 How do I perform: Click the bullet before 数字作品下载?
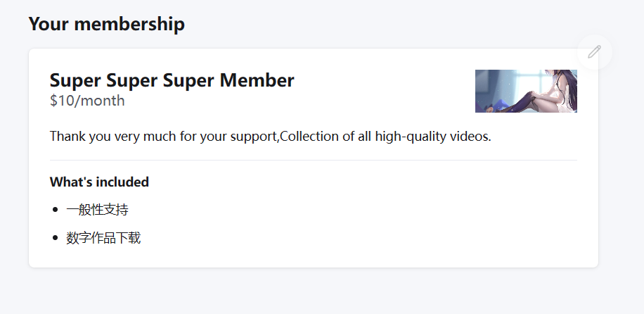(55, 238)
